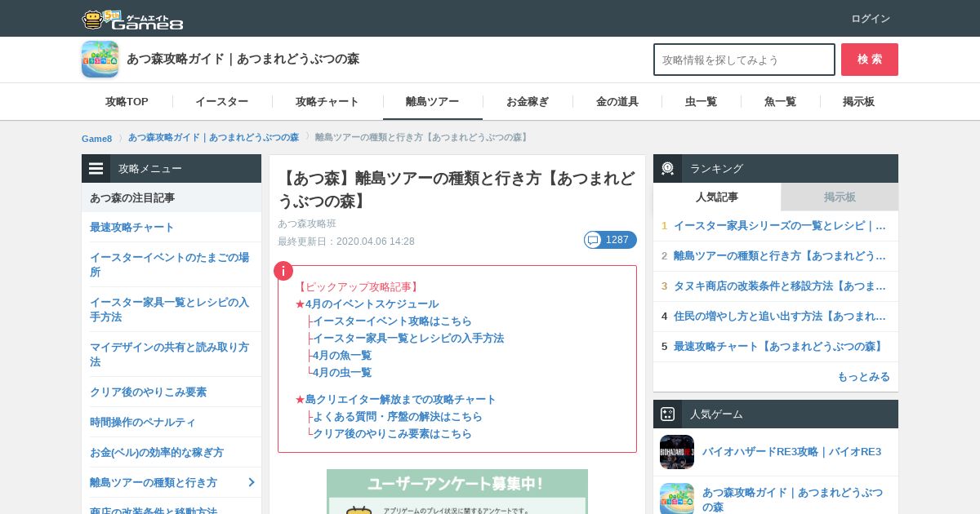This screenshot has width=980, height=514.
Task: Open ranking 1 イースター家具シリーズの一覧とレシピ
Action: click(x=780, y=226)
